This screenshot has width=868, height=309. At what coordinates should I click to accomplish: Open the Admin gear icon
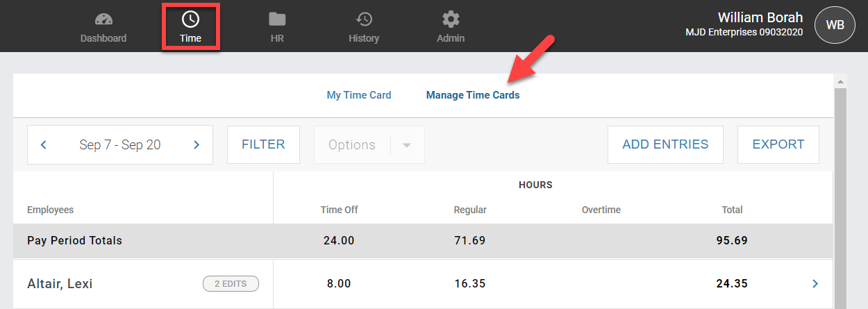click(x=451, y=19)
